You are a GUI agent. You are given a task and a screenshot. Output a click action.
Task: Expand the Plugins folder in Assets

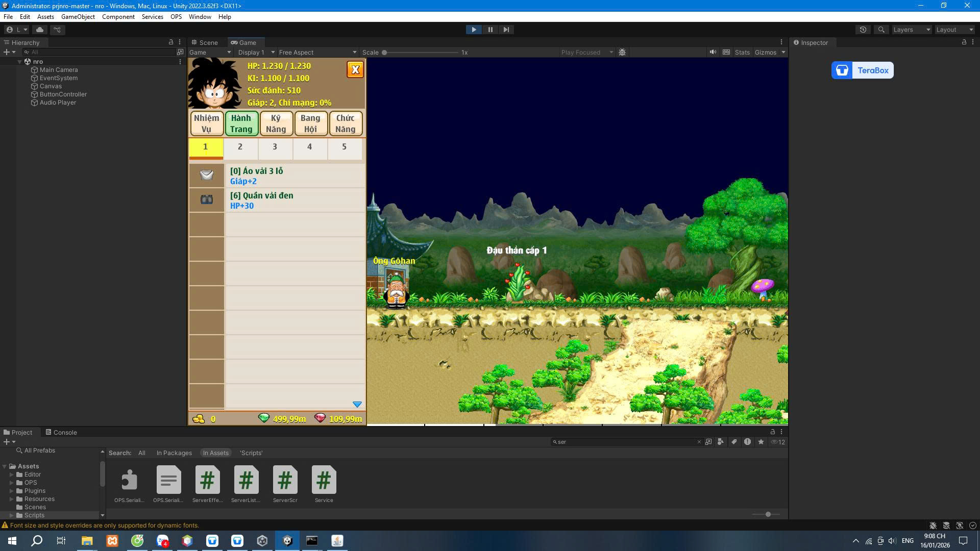(12, 491)
